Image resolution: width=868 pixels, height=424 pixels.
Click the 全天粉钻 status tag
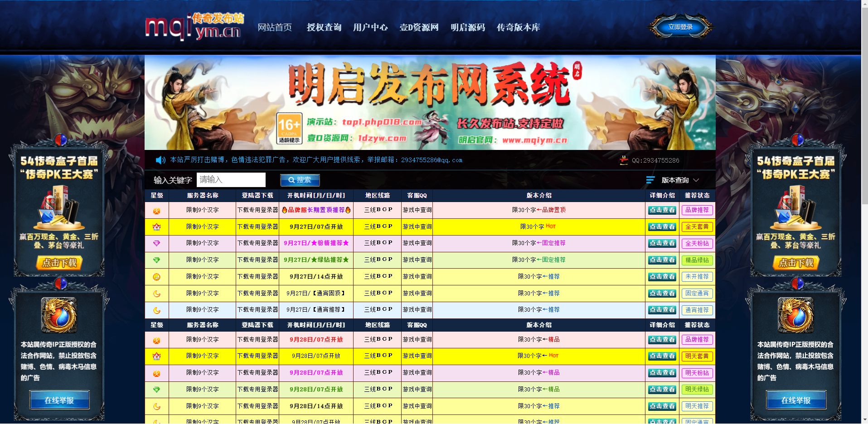click(697, 244)
